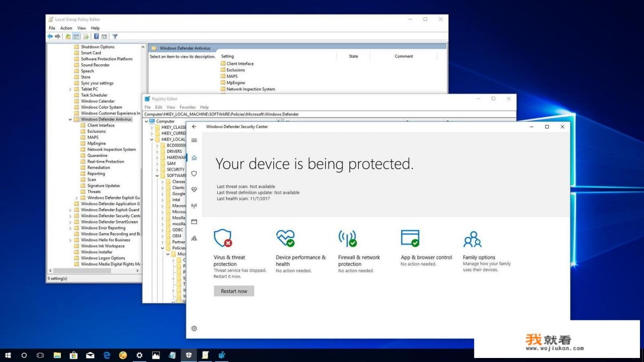
Task: Select Windows SmartScreen folder in policy tree
Action: coord(109,222)
